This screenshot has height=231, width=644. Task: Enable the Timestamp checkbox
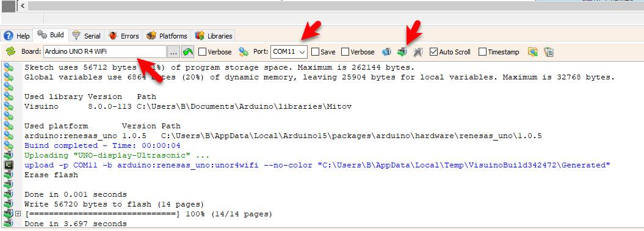pyautogui.click(x=483, y=52)
